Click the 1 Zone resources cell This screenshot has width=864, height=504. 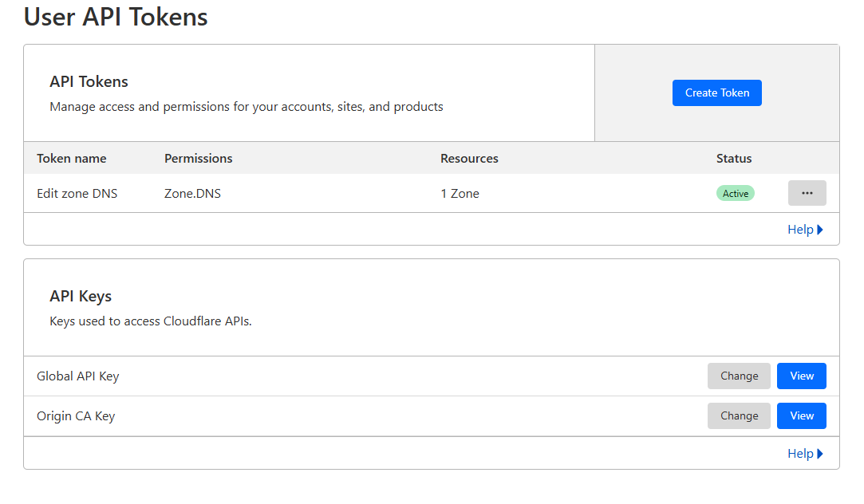[460, 194]
